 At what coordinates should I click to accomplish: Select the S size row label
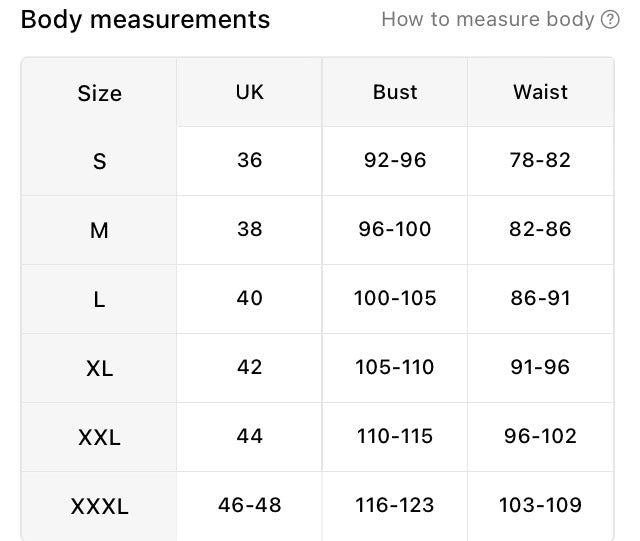click(x=100, y=161)
